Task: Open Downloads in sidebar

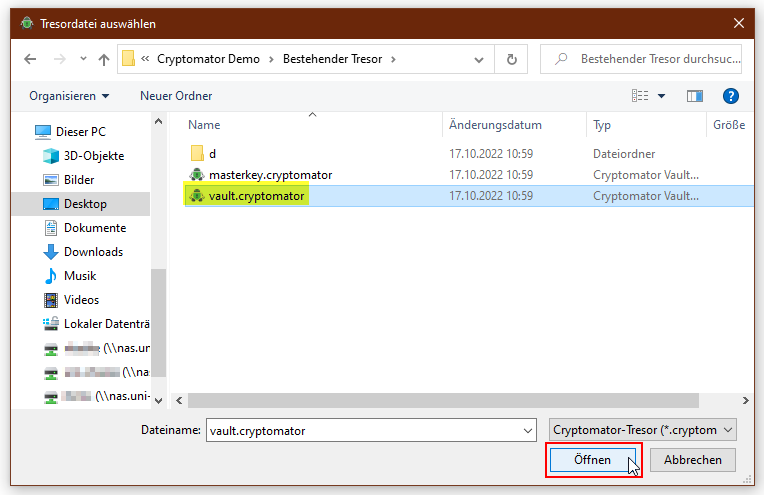Action: point(94,252)
